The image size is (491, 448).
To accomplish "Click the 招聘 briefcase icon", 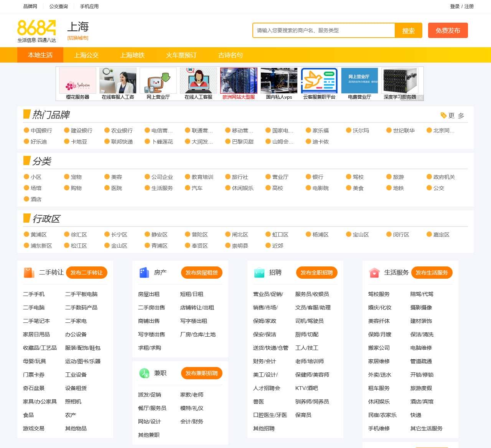I will pos(259,273).
